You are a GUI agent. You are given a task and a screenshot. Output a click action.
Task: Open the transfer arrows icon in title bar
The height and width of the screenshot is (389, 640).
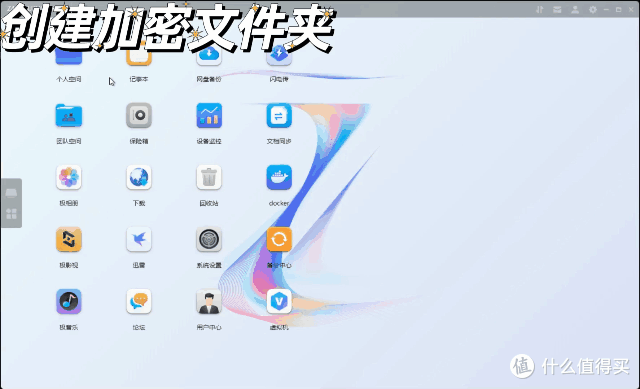click(540, 9)
